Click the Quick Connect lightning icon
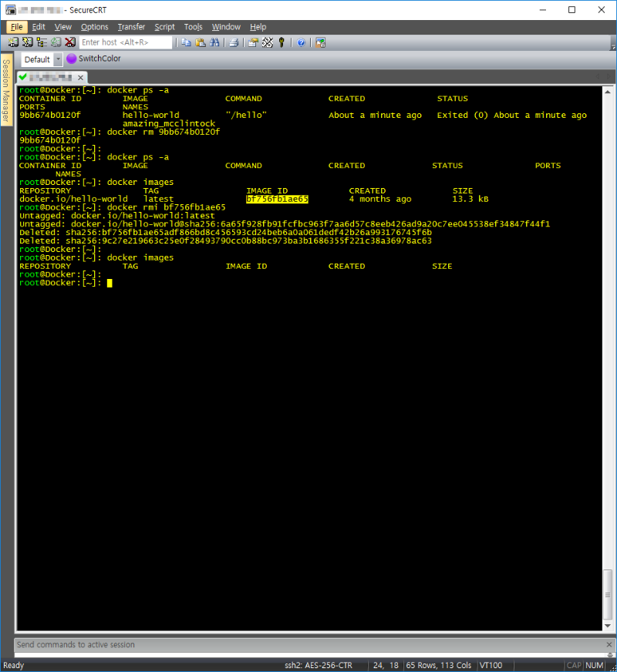Image resolution: width=617 pixels, height=672 pixels. click(28, 42)
